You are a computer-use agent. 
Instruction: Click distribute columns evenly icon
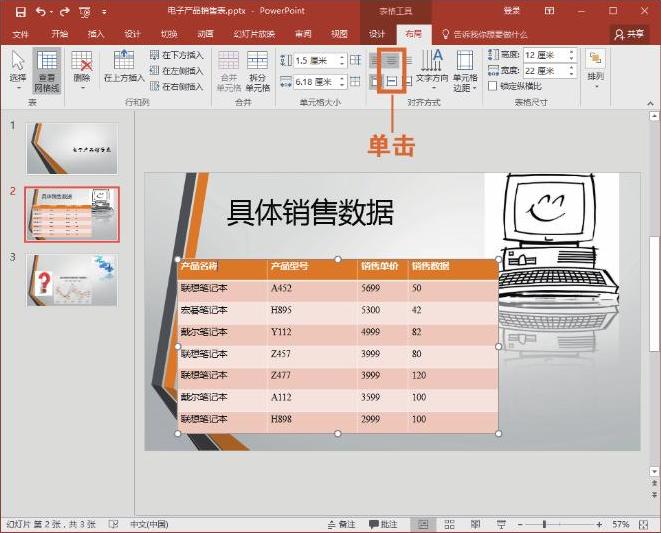point(355,81)
